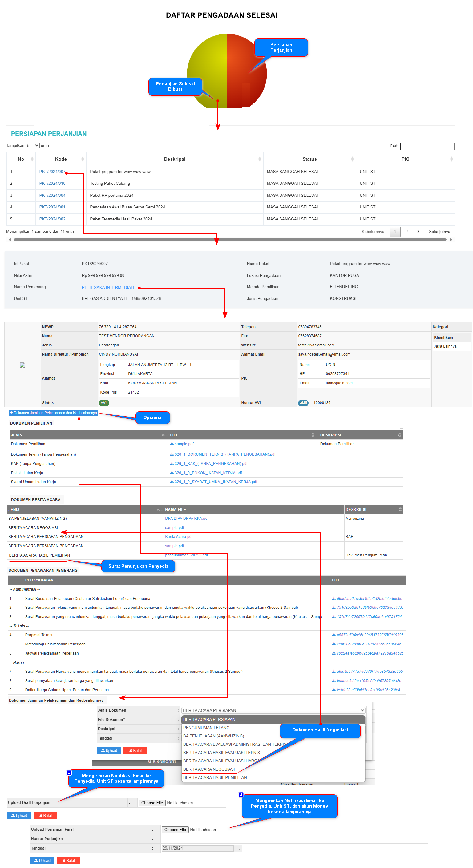Open the PT. TESAKA INTERMEDIATE winner link
The height and width of the screenshot is (868, 473).
coord(108,287)
